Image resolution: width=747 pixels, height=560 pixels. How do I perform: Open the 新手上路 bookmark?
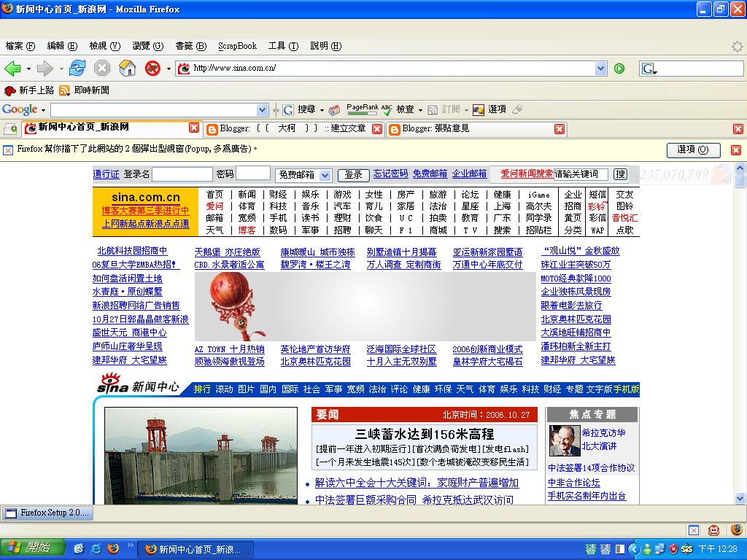point(29,90)
